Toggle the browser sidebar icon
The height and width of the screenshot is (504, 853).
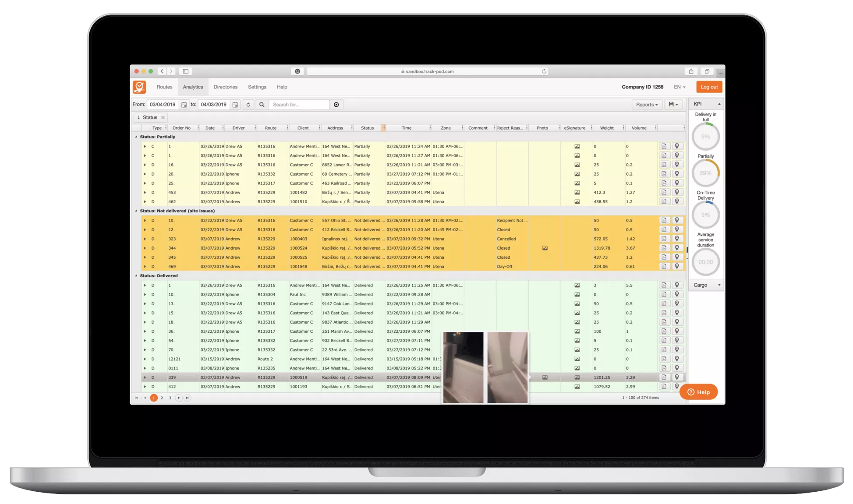[186, 71]
